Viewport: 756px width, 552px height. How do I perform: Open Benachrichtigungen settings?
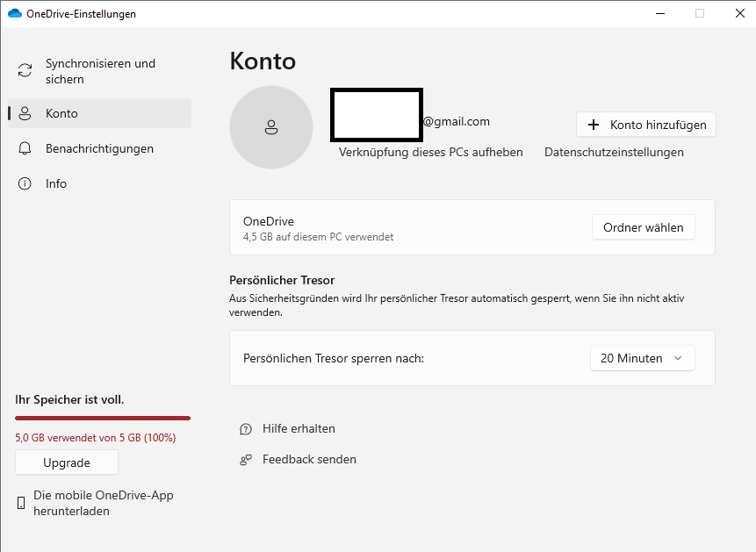[x=100, y=148]
